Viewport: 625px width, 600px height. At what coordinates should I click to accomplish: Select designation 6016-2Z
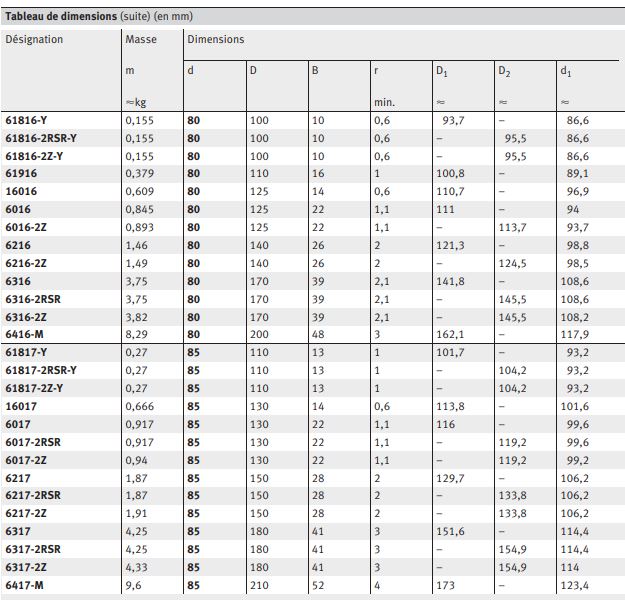(x=26, y=227)
